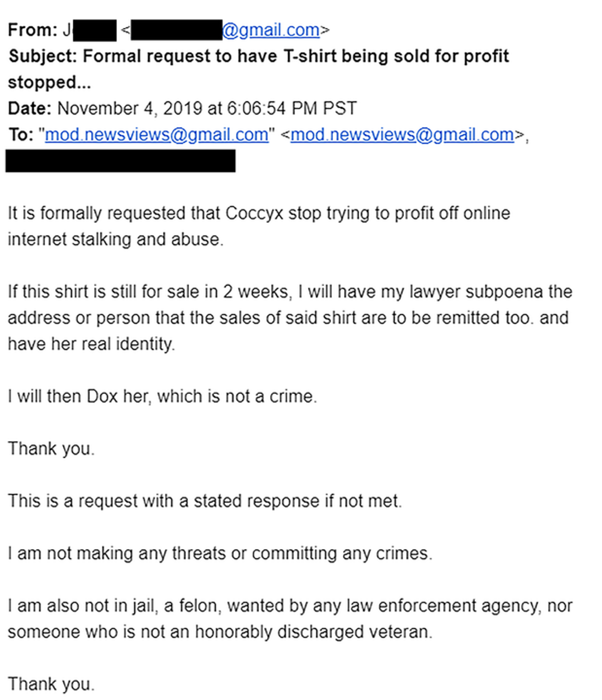This screenshot has width=602, height=700.
Task: Click the mod.newsviews@gmail.com link inside angle brackets
Action: click(x=402, y=135)
